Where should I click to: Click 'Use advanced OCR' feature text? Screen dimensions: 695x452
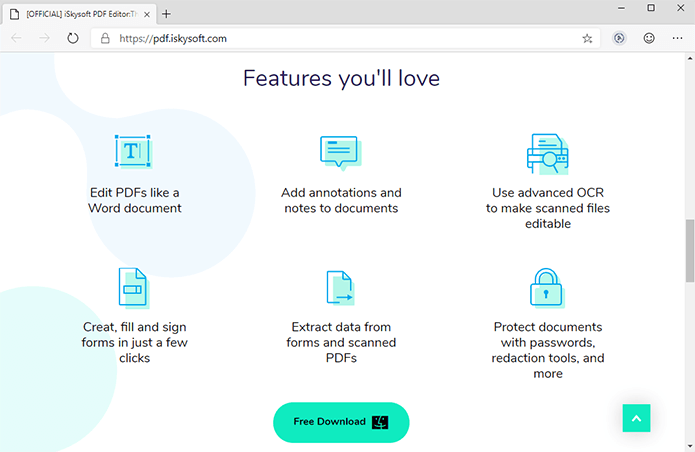pyautogui.click(x=548, y=208)
